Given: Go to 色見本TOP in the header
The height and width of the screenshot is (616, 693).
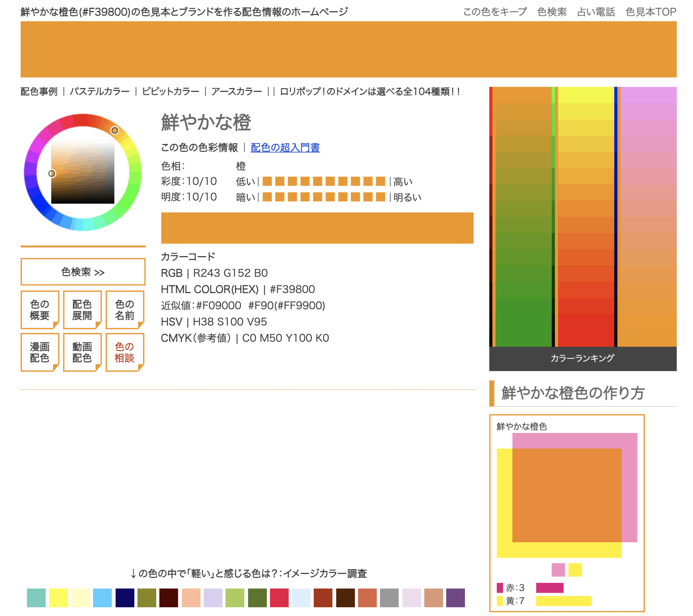Looking at the screenshot, I should [x=651, y=12].
